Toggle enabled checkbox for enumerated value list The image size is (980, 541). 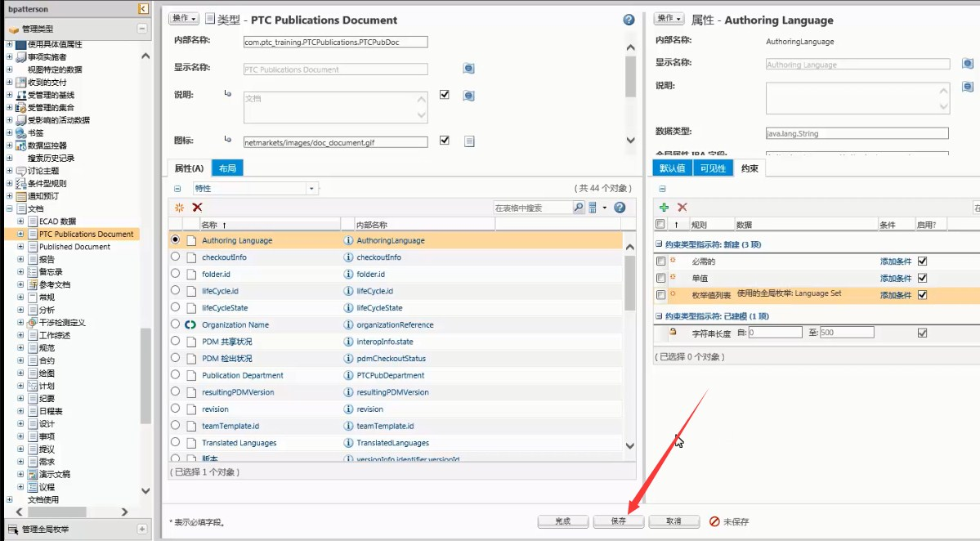(922, 295)
